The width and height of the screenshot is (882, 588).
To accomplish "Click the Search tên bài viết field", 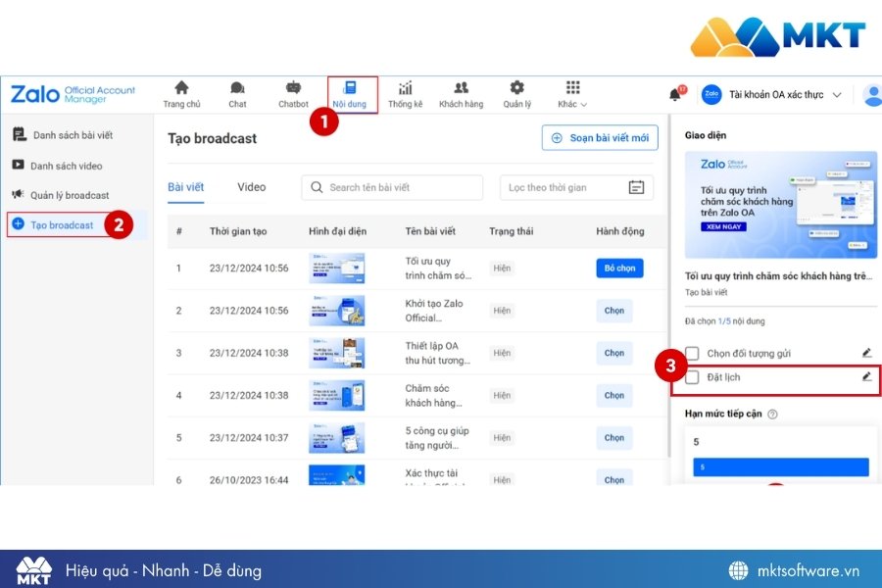I will 392,187.
